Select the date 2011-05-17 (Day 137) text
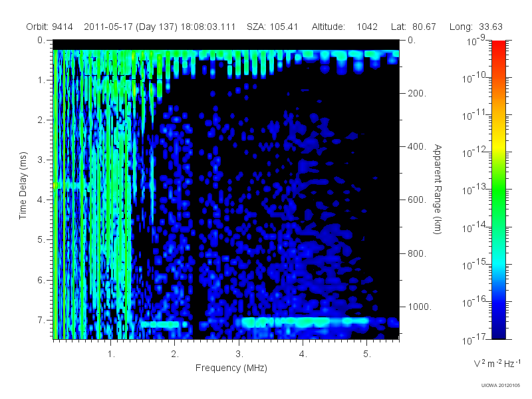 coord(130,27)
